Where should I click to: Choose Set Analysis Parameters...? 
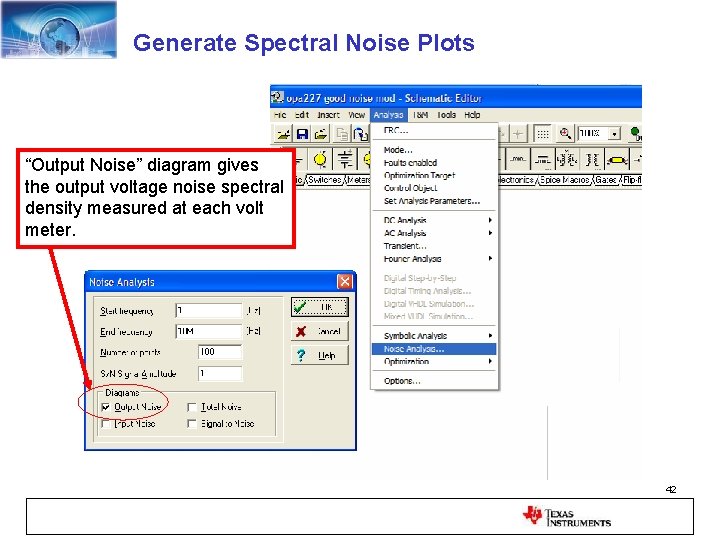coord(434,201)
